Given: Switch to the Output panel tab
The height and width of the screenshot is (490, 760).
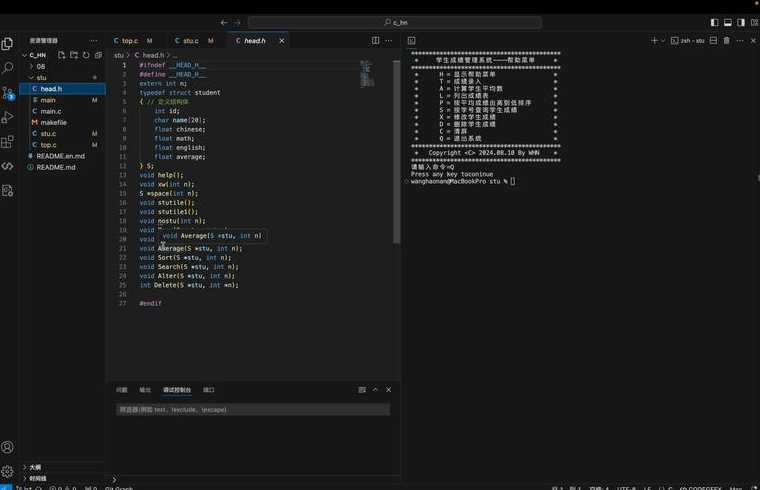Looking at the screenshot, I should coord(145,390).
